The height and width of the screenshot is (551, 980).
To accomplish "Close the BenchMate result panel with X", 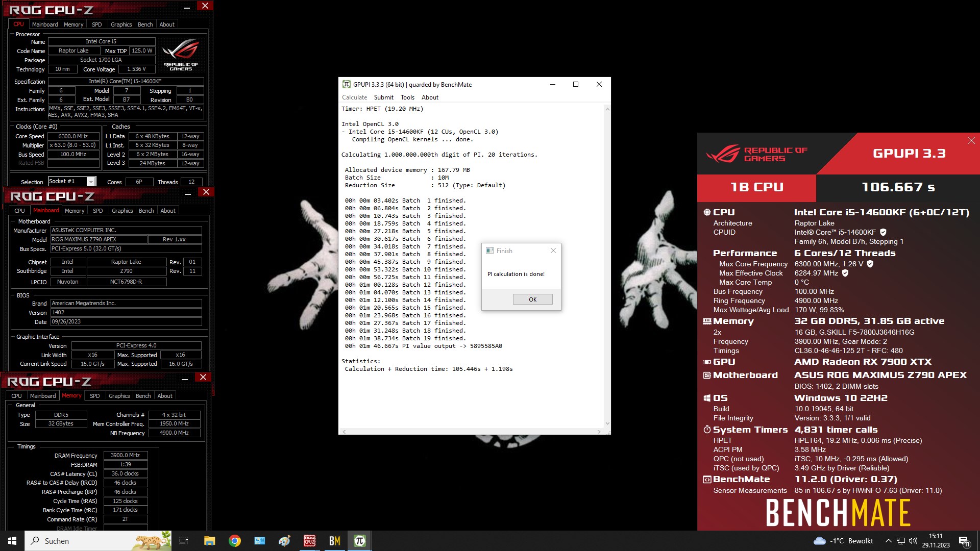I will coord(971,140).
